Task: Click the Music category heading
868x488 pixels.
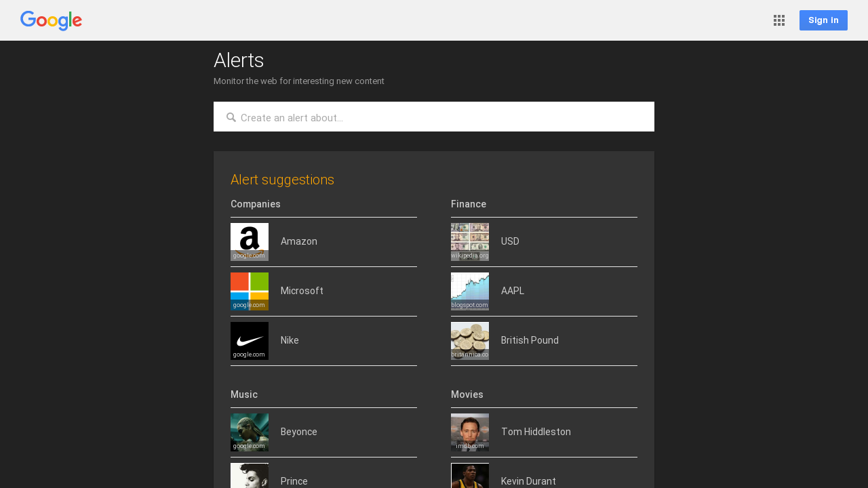Action: (x=244, y=394)
